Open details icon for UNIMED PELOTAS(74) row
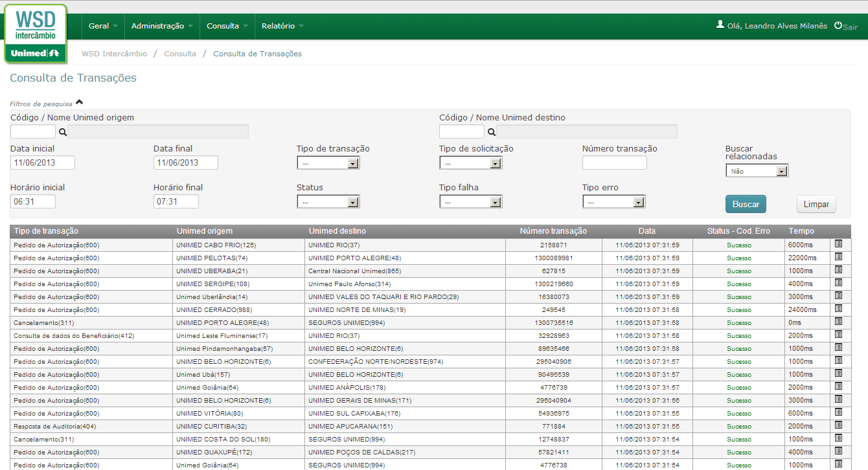The height and width of the screenshot is (470, 868). [838, 257]
